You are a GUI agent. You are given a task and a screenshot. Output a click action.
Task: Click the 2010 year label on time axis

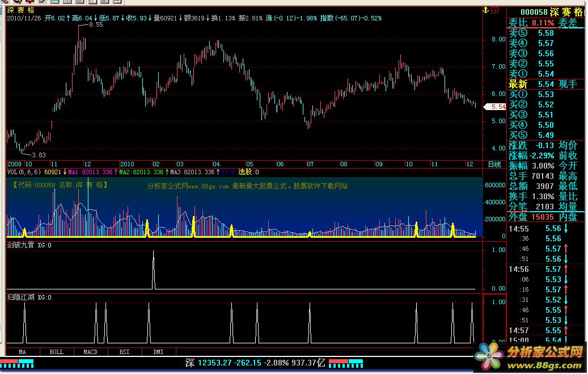coord(127,164)
